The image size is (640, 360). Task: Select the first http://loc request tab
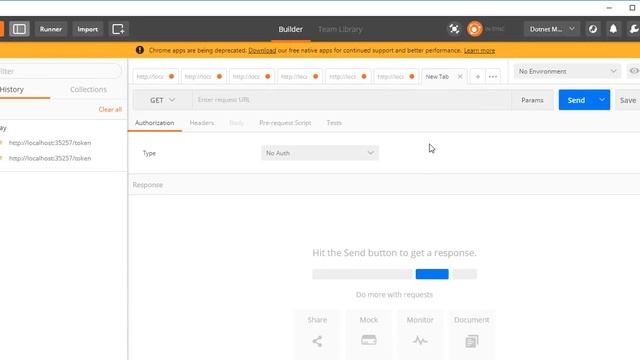click(155, 76)
